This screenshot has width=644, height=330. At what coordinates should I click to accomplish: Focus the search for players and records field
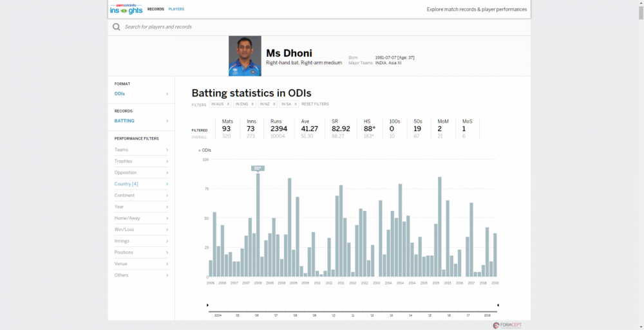319,26
